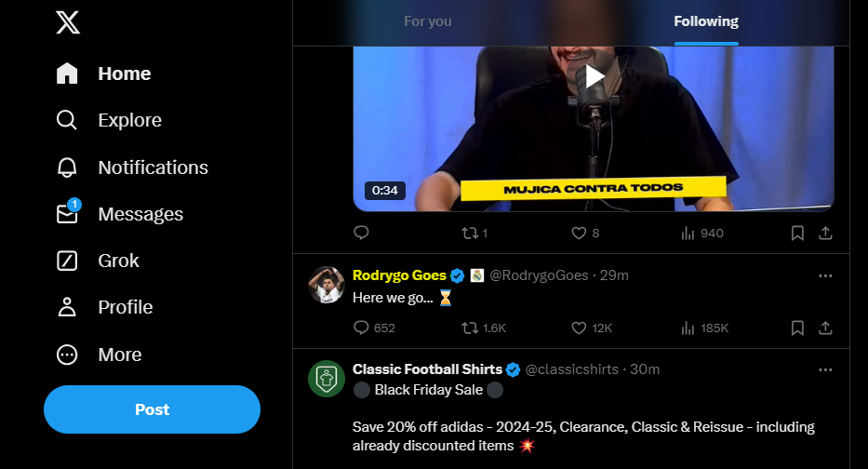The width and height of the screenshot is (868, 469).
Task: Open more options on Rodrygo's post
Action: [x=825, y=275]
